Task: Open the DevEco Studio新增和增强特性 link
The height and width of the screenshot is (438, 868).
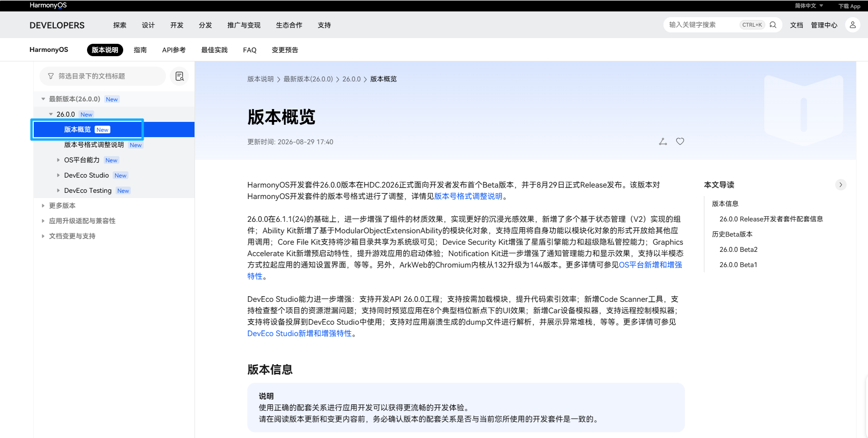Action: click(300, 333)
